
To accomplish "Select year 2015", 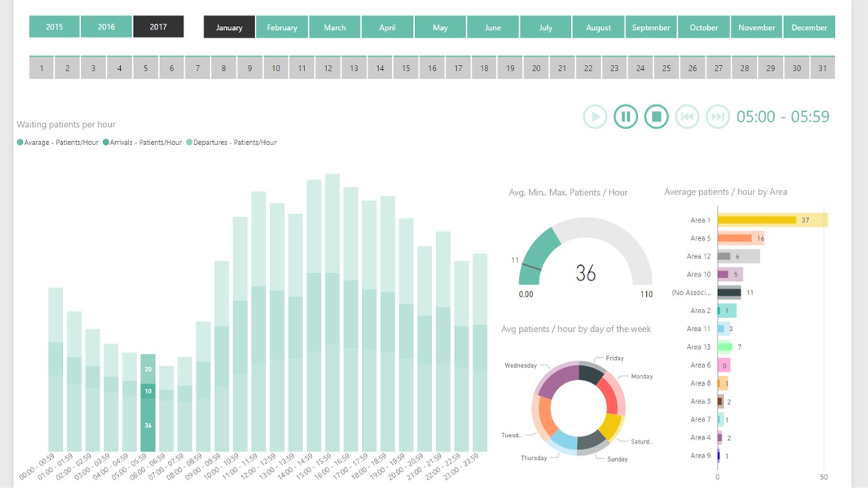I will pos(55,27).
